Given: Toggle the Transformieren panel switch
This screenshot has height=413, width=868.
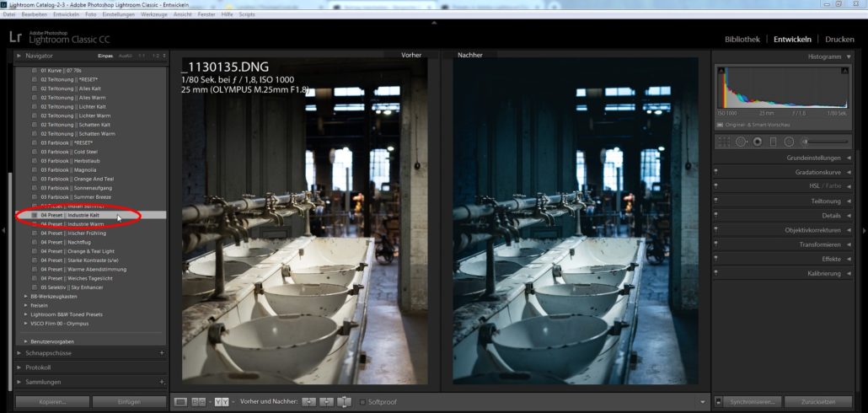Looking at the screenshot, I should (x=716, y=244).
